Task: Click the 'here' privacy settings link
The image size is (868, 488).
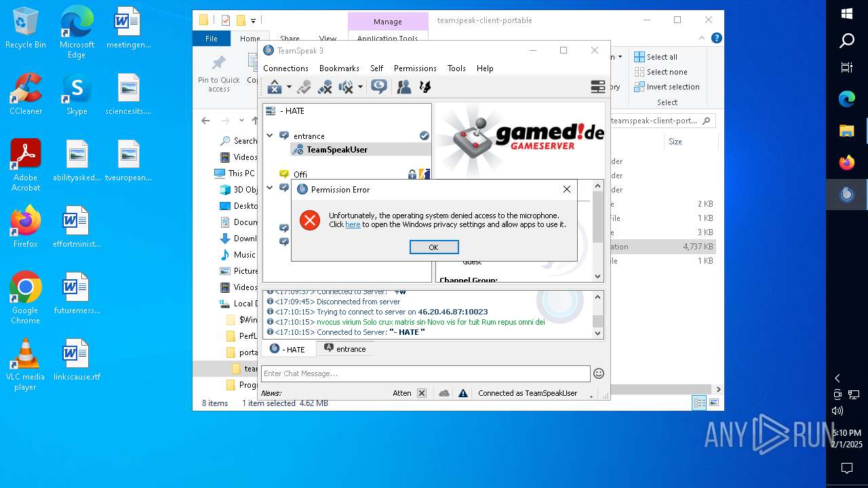Action: tap(353, 224)
